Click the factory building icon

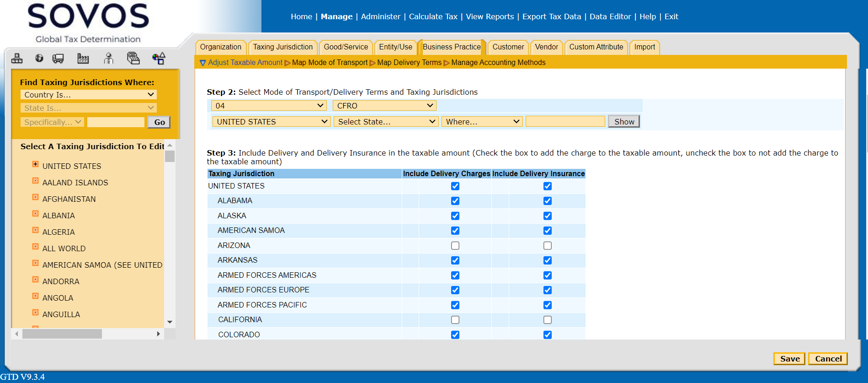coord(83,58)
